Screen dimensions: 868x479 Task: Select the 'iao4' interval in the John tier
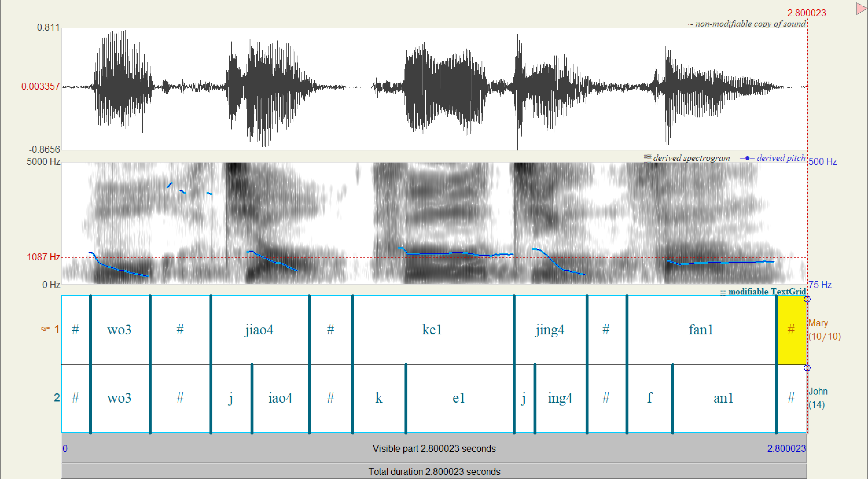(x=280, y=398)
